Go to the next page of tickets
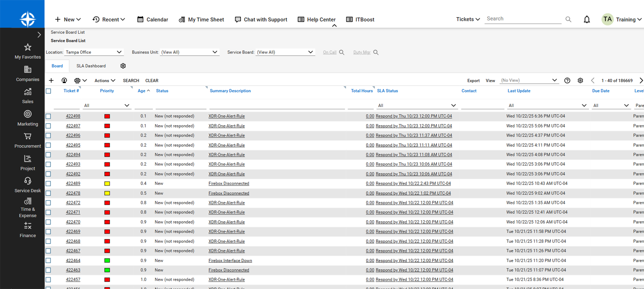 (641, 81)
